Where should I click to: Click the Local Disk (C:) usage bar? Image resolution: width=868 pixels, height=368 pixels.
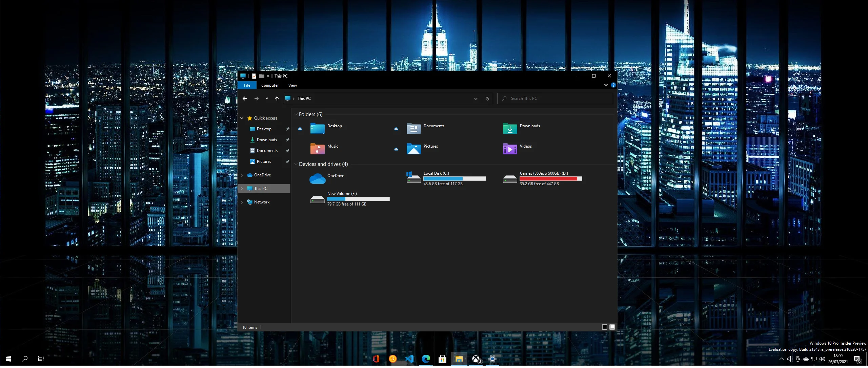tap(455, 178)
